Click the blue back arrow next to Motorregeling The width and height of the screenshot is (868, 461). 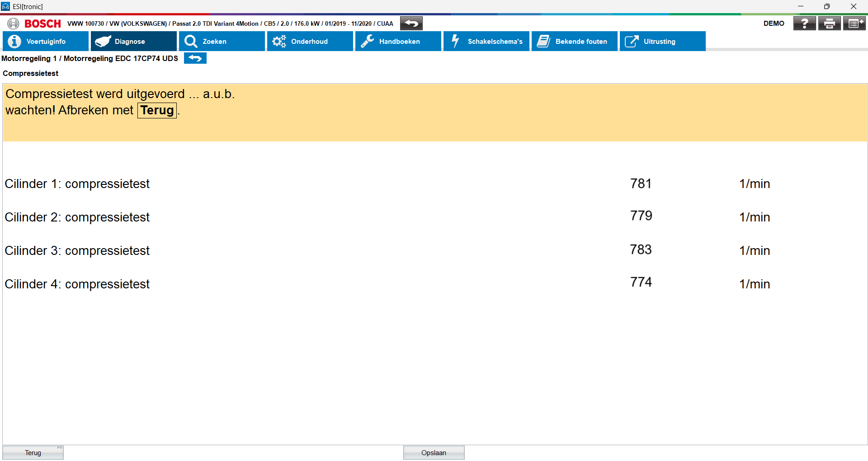coord(195,58)
